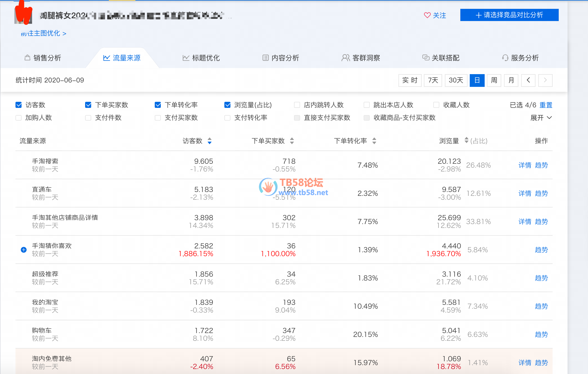Check the 支付件数 checkbox
The height and width of the screenshot is (374, 588).
point(88,118)
